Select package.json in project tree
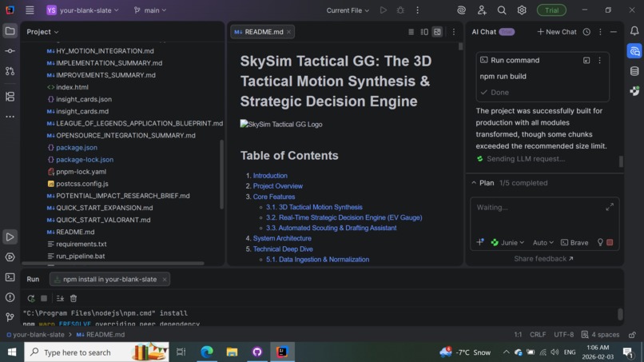The height and width of the screenshot is (362, 644). [x=77, y=148]
